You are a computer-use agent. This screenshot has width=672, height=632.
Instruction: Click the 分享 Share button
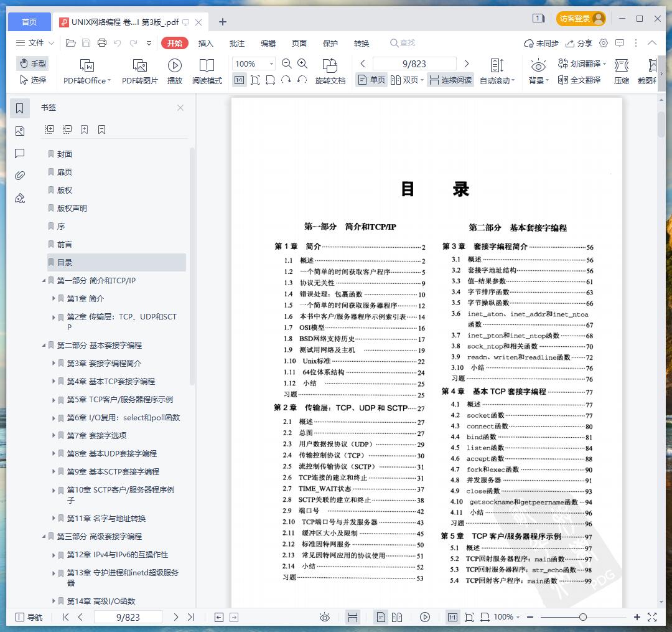click(x=579, y=43)
